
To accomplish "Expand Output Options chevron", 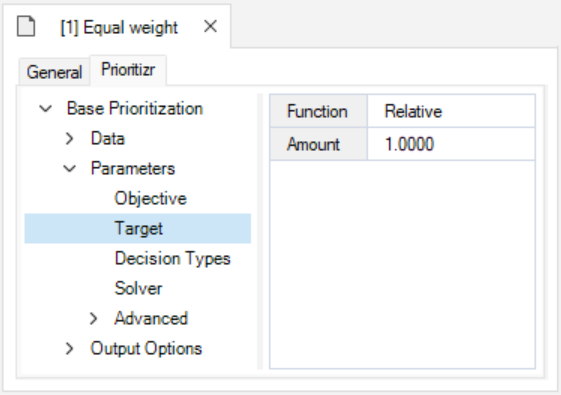I will pyautogui.click(x=69, y=348).
